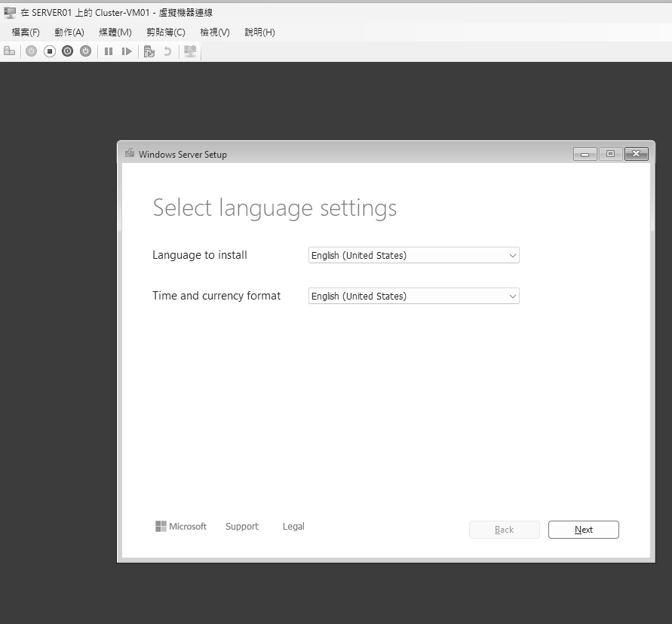Send Ctrl+Alt+Del using the keyboard toolbar icon
This screenshot has width=672, height=624.
(x=10, y=51)
